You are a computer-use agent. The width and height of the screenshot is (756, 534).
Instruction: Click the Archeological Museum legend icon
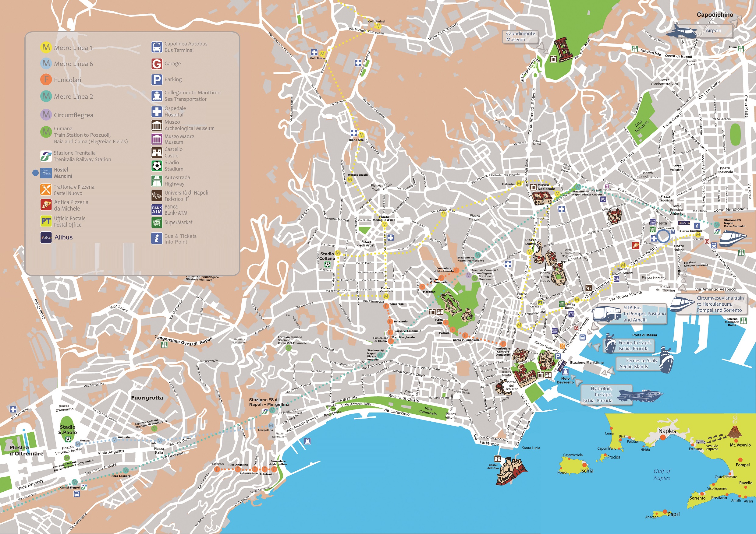(x=157, y=125)
